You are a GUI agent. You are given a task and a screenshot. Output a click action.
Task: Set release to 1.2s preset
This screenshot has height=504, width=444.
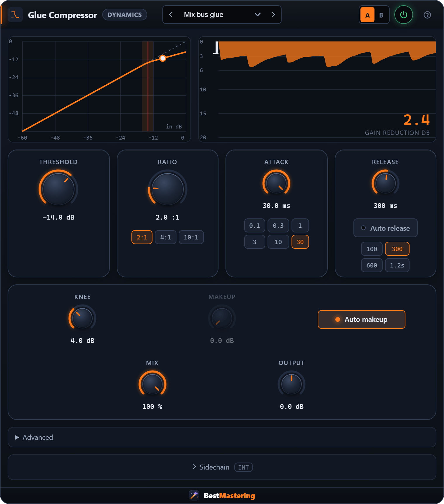pos(397,265)
